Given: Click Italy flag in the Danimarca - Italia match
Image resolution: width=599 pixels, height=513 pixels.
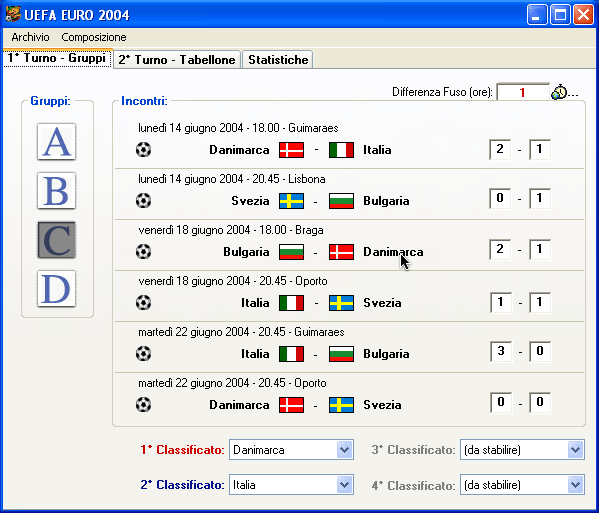Looking at the screenshot, I should [x=341, y=150].
